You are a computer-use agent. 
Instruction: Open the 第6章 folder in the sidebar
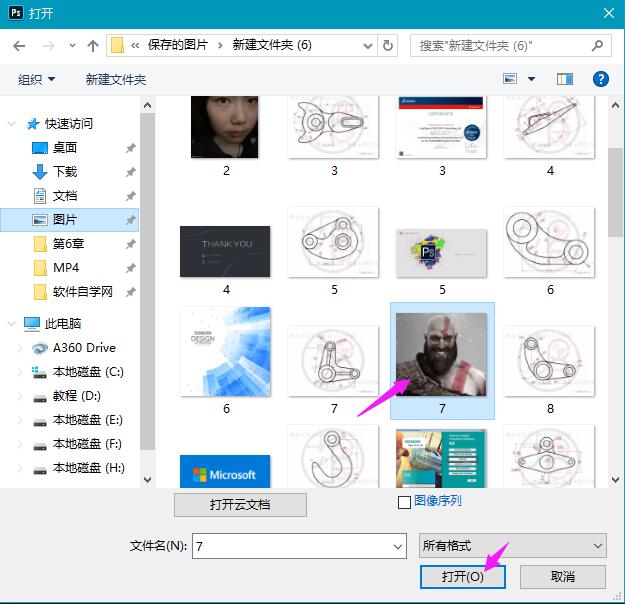(68, 244)
